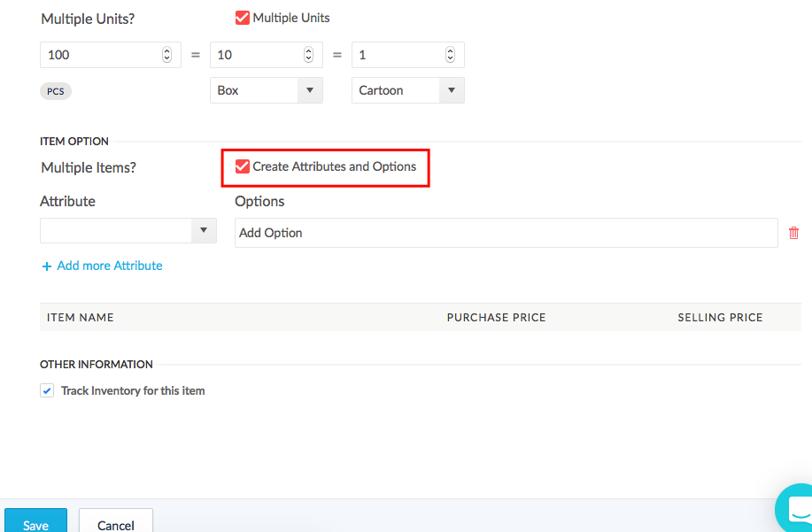This screenshot has width=812, height=532.
Task: Delete the attribute row with the trash icon
Action: point(793,233)
